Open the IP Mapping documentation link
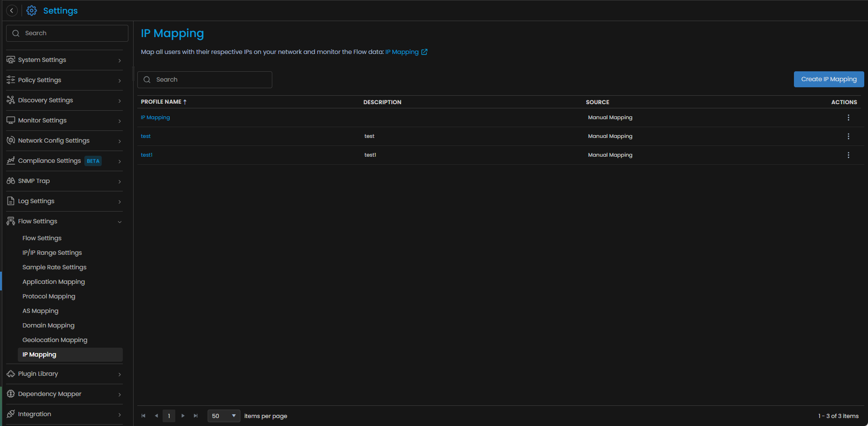This screenshot has width=868, height=426. [x=402, y=52]
